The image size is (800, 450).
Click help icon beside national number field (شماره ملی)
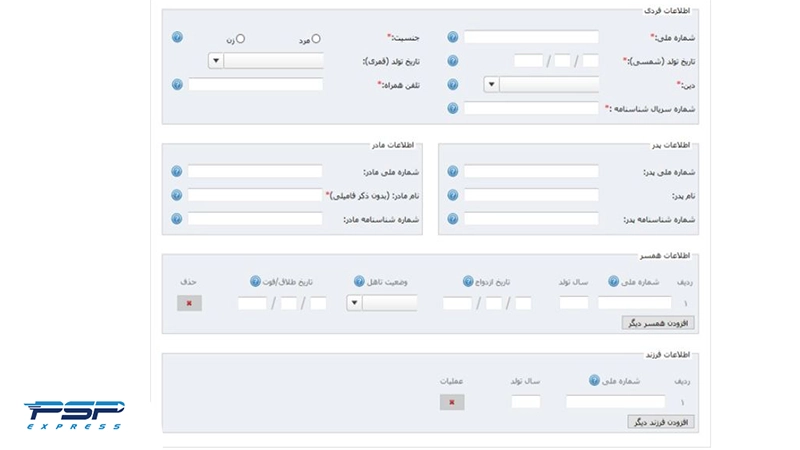point(453,37)
